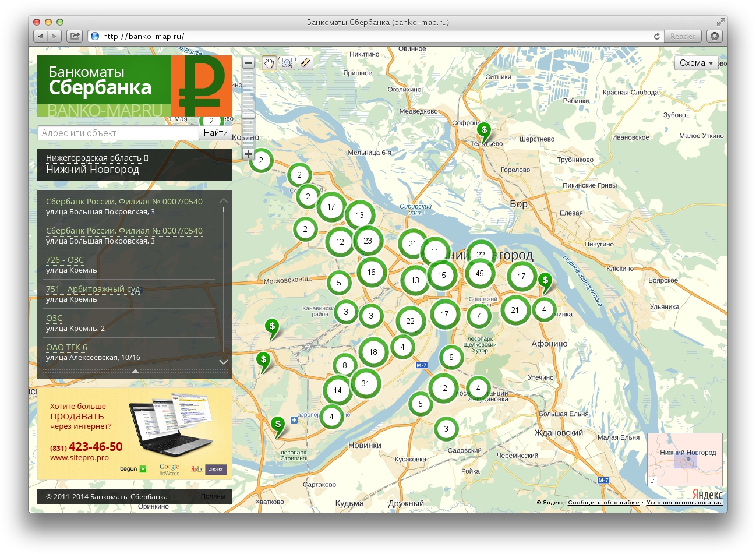
Task: Open Нижегородская область region selector
Action: pos(94,158)
